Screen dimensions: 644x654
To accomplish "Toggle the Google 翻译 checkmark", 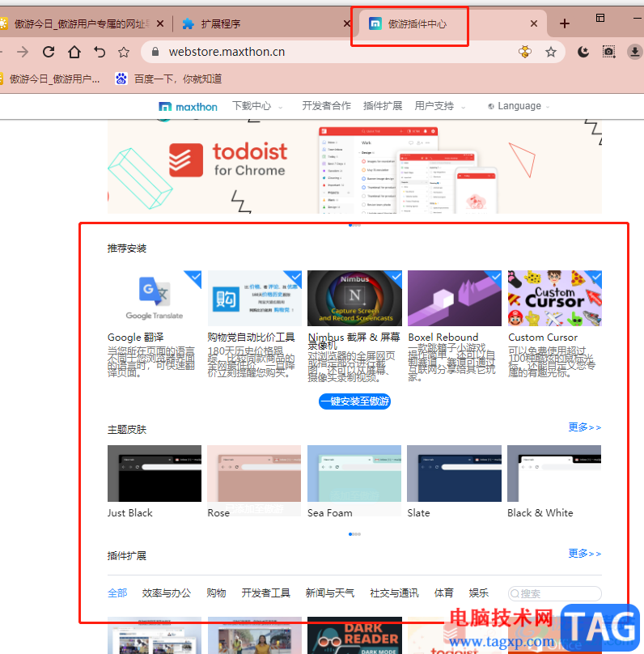I will pos(194,278).
